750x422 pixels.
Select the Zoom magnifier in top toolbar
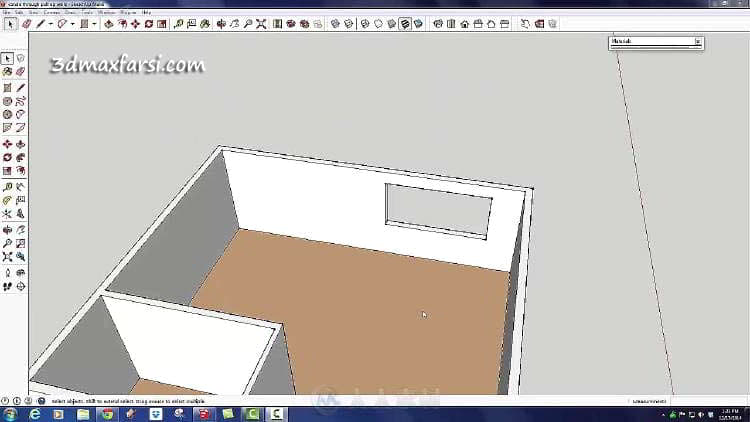coord(248,23)
